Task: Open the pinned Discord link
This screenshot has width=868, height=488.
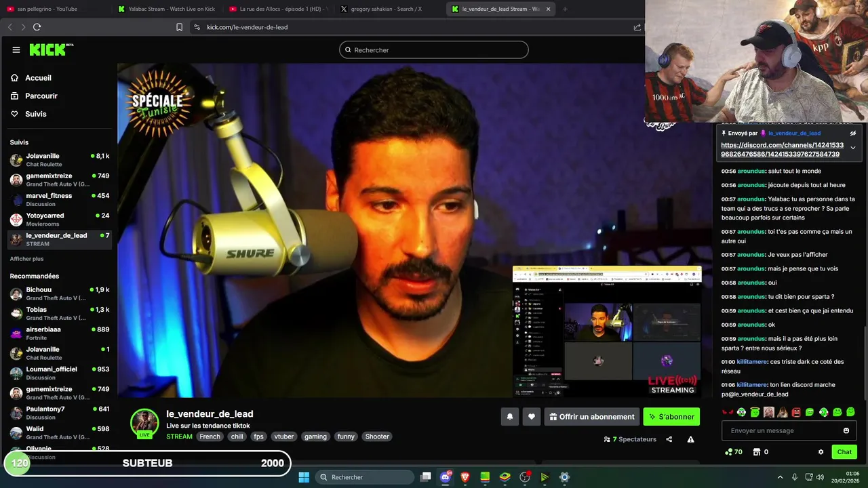Action: [x=782, y=150]
